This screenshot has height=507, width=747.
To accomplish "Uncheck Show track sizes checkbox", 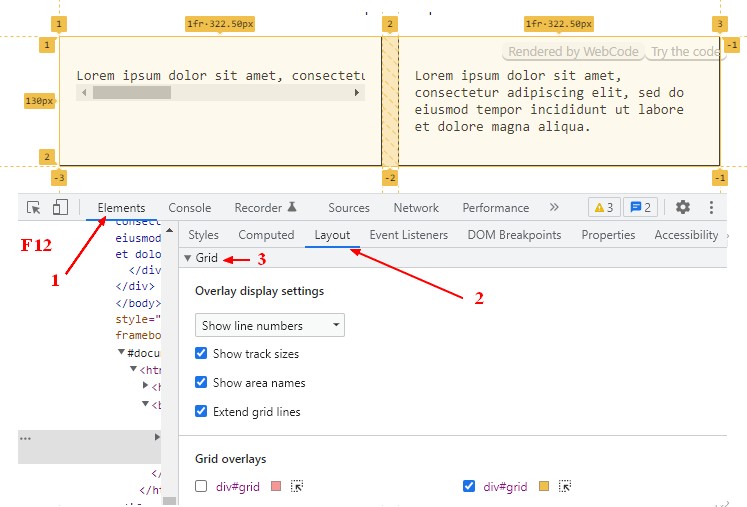I will pos(202,353).
